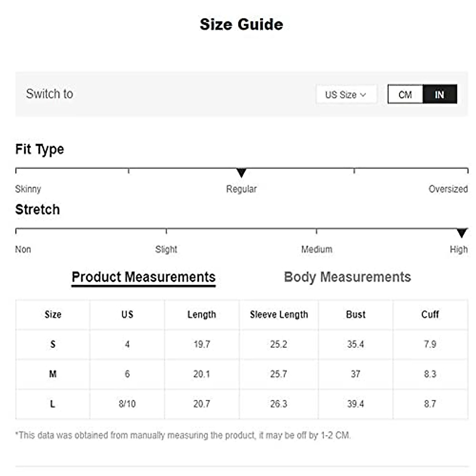Click the Length column header
Viewport: 476px width, 476px height.
point(202,315)
